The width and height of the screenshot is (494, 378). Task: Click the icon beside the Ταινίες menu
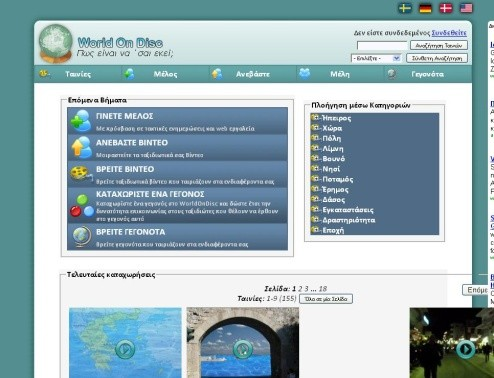44,73
